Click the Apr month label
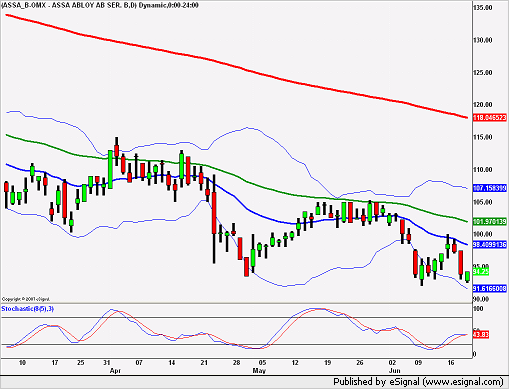 pyautogui.click(x=115, y=371)
